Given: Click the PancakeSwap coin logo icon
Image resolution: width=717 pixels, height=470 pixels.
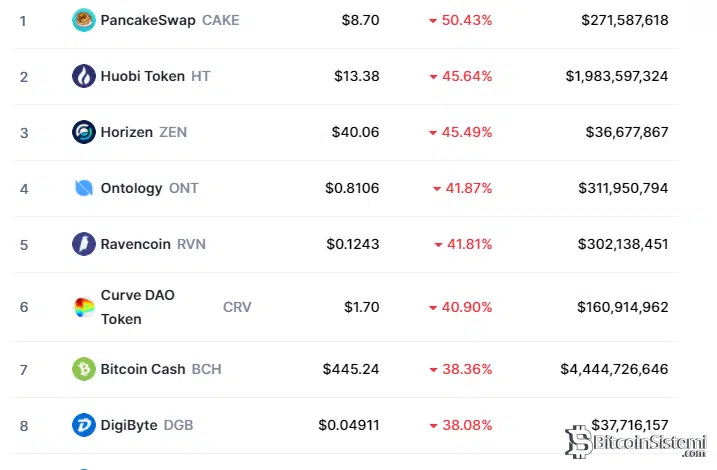Looking at the screenshot, I should click(84, 20).
